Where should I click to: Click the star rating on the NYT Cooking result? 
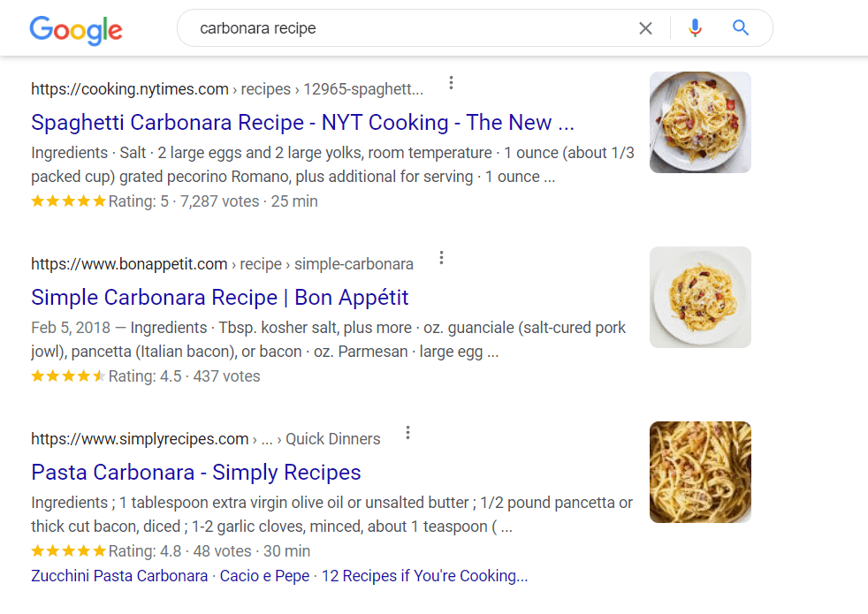point(68,201)
